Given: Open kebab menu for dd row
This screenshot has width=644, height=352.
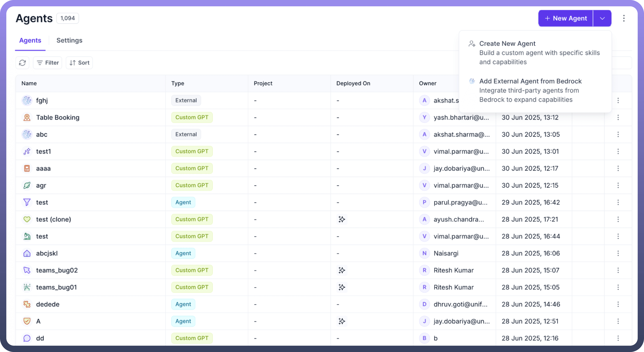Looking at the screenshot, I should [x=618, y=338].
